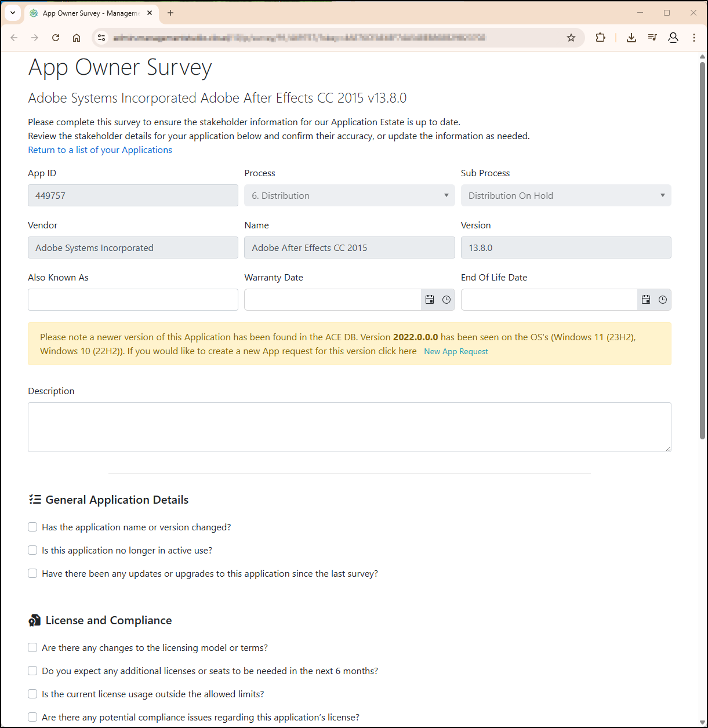View site information icon in address bar

click(101, 38)
